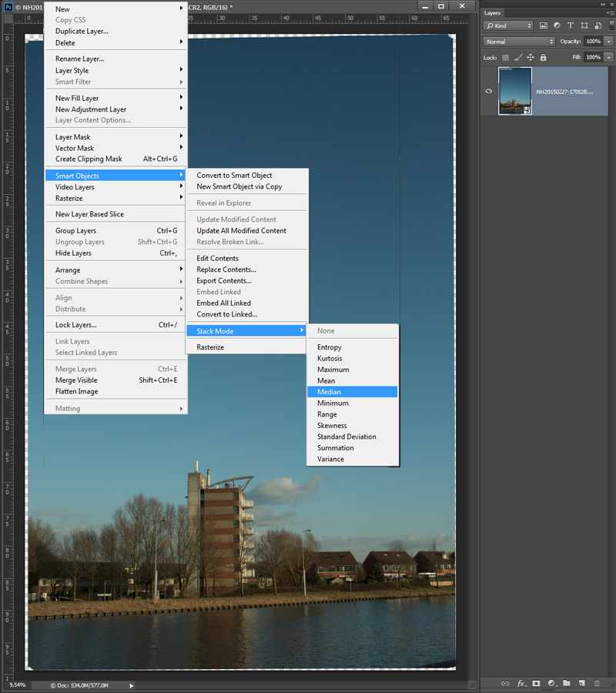Image resolution: width=616 pixels, height=693 pixels.
Task: Filter layers by type layers icon
Action: pos(571,25)
